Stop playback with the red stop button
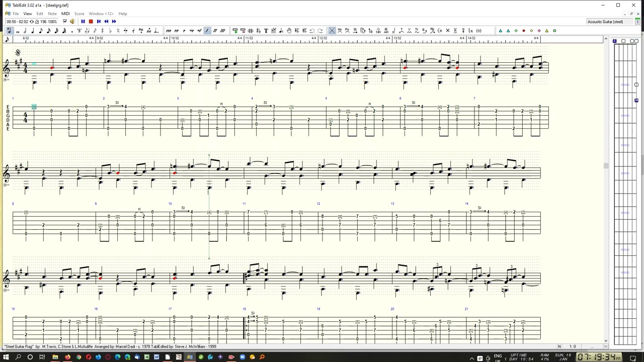This screenshot has width=644, height=362. pos(91,22)
